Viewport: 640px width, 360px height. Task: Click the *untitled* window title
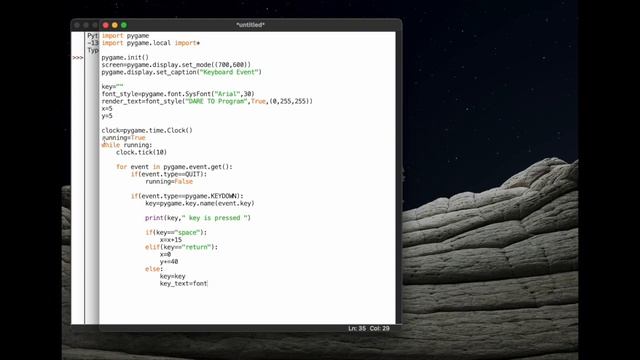pos(250,25)
